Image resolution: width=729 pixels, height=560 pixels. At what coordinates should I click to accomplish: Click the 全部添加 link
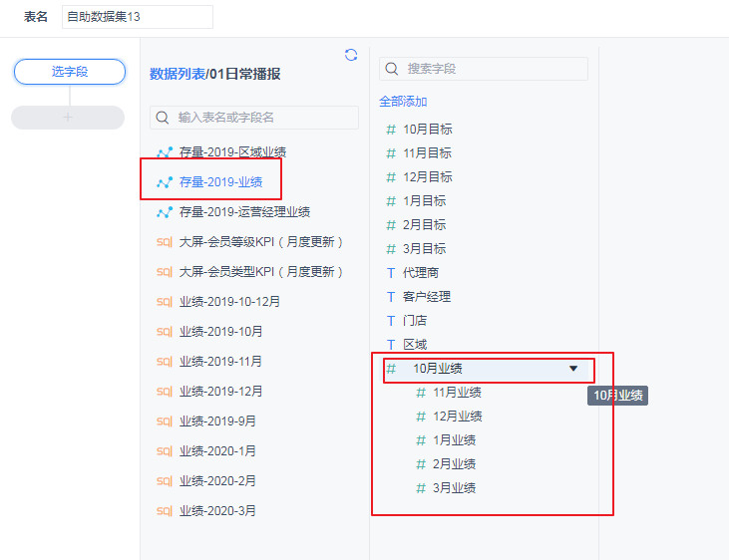pyautogui.click(x=403, y=102)
